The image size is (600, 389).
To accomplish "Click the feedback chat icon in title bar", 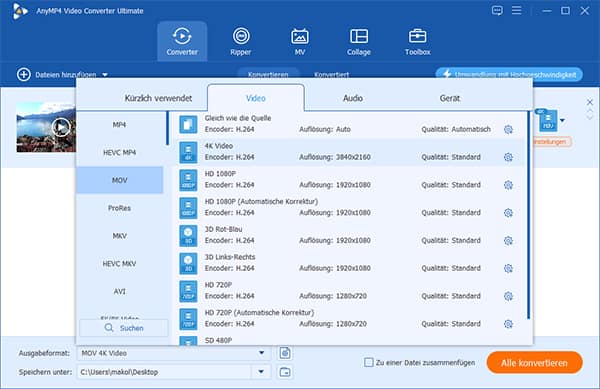I will pos(497,10).
